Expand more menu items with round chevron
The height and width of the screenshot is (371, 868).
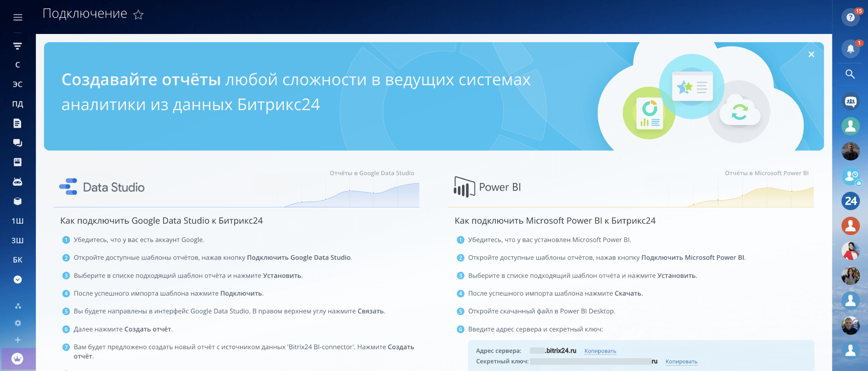[x=18, y=280]
